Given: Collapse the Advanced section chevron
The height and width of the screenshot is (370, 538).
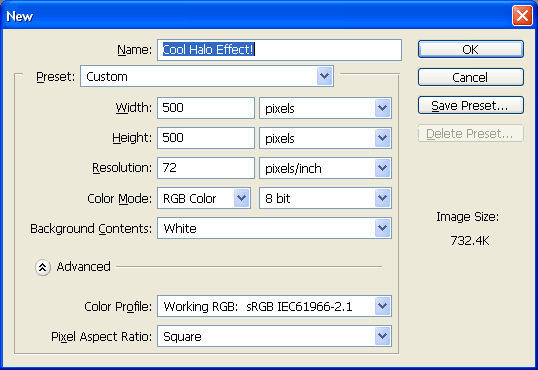Looking at the screenshot, I should pyautogui.click(x=43, y=267).
